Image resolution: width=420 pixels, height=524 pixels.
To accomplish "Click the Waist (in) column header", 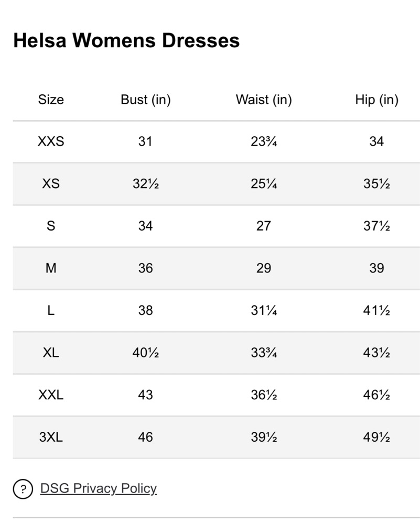I will tap(264, 100).
